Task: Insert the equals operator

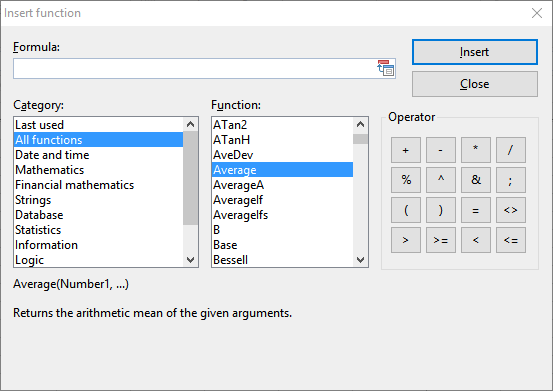Action: 475,210
